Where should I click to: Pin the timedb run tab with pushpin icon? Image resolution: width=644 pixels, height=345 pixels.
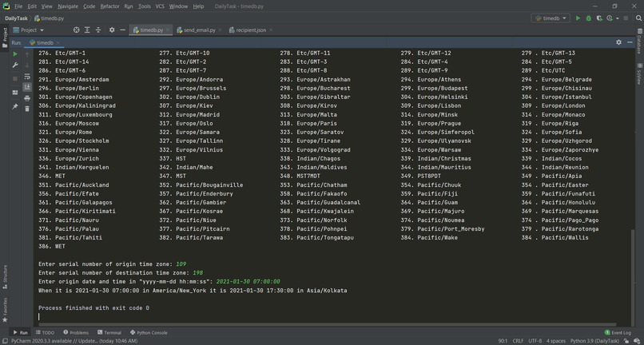(x=15, y=106)
